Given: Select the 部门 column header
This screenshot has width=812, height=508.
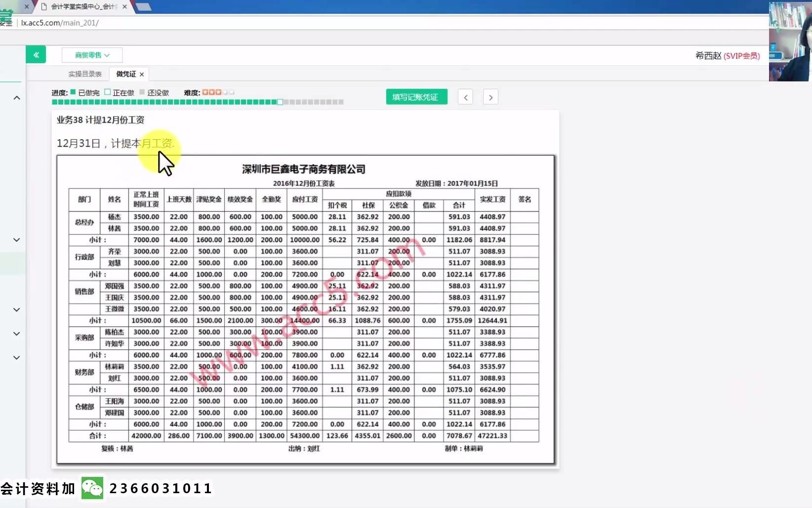Looking at the screenshot, I should pyautogui.click(x=84, y=200).
